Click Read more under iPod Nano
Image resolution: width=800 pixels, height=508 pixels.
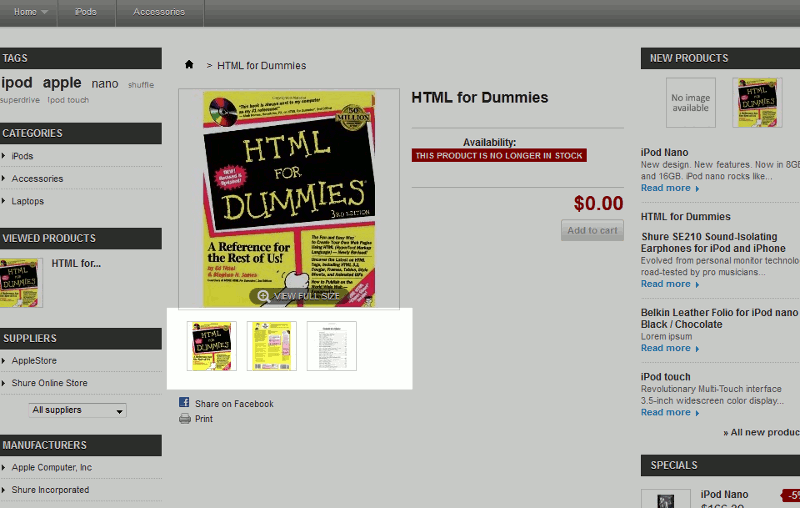(x=670, y=188)
